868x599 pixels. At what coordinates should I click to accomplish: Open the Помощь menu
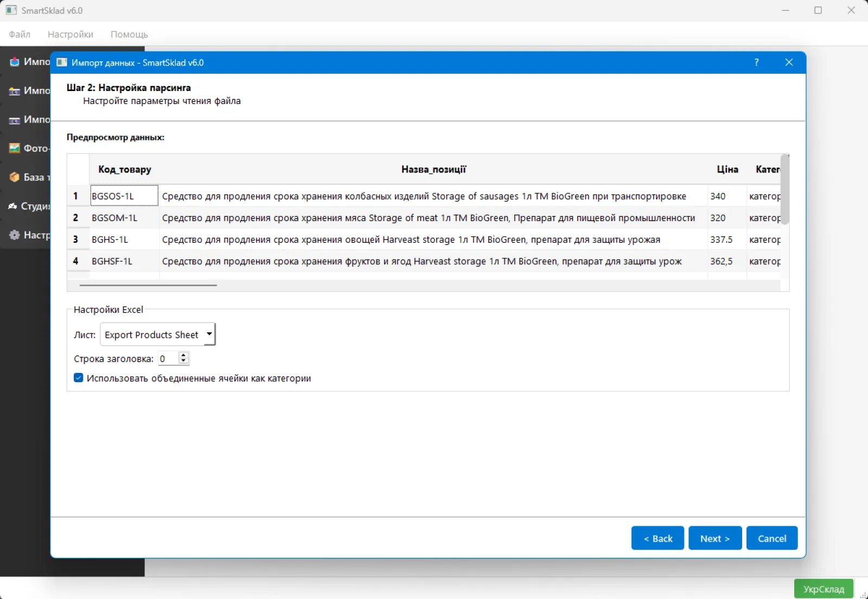129,34
